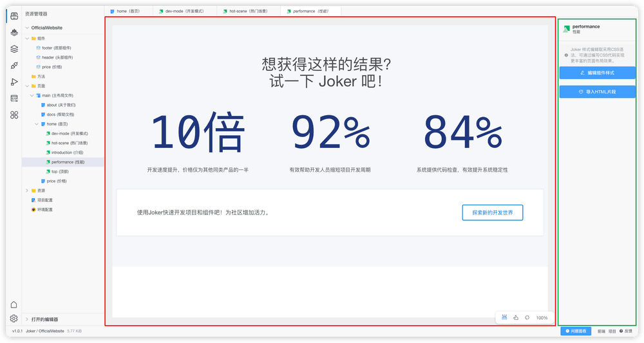This screenshot has width=644, height=343.
Task: Click 前端 in the status bar
Action: [x=601, y=331]
